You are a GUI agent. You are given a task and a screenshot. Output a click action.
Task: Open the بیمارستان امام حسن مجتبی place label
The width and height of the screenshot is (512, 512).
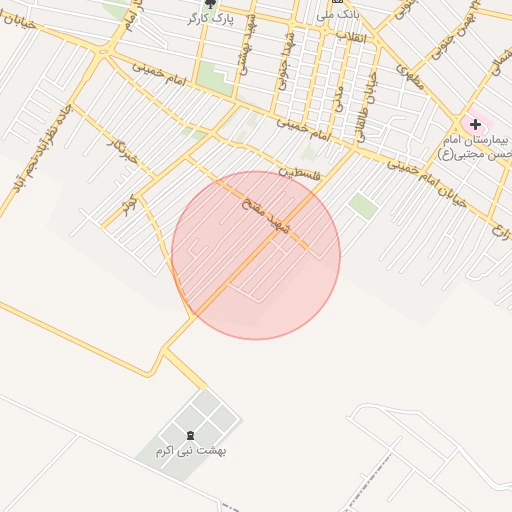pyautogui.click(x=475, y=148)
